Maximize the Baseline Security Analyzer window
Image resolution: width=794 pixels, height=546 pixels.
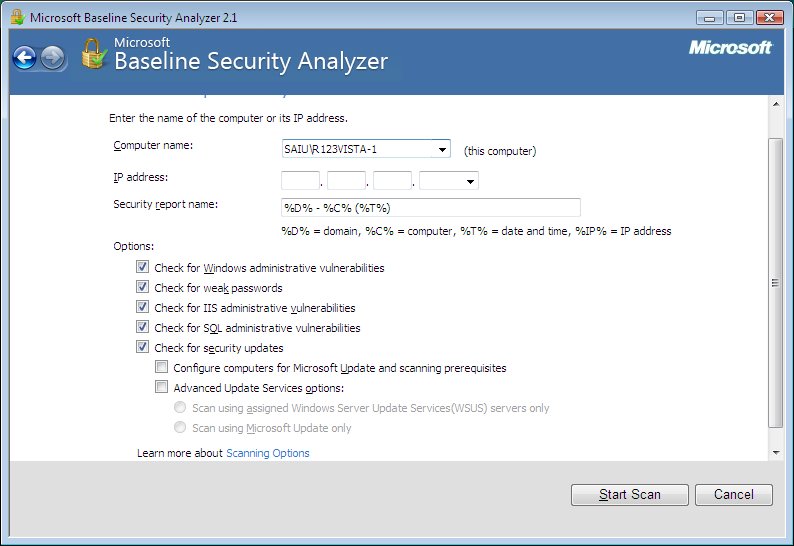point(739,18)
